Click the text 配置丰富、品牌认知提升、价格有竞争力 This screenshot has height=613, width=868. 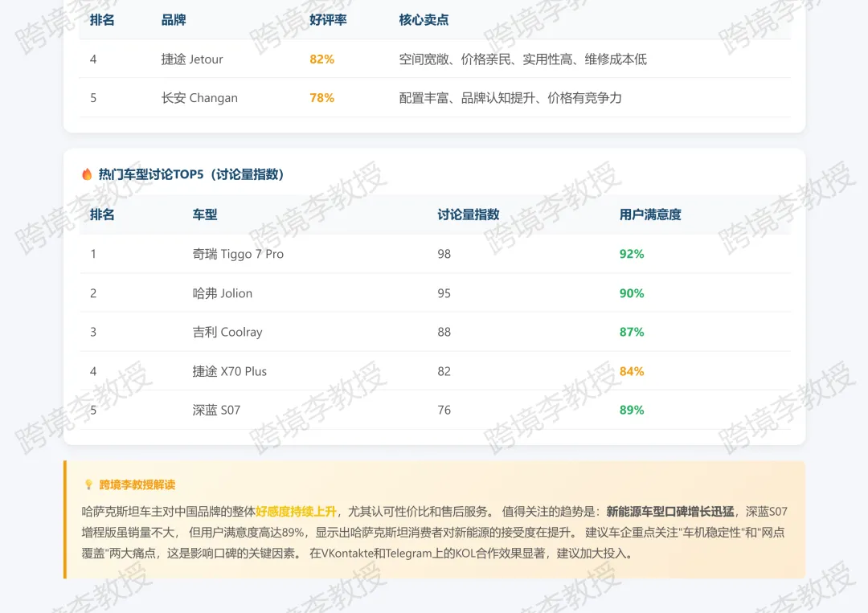coord(510,98)
